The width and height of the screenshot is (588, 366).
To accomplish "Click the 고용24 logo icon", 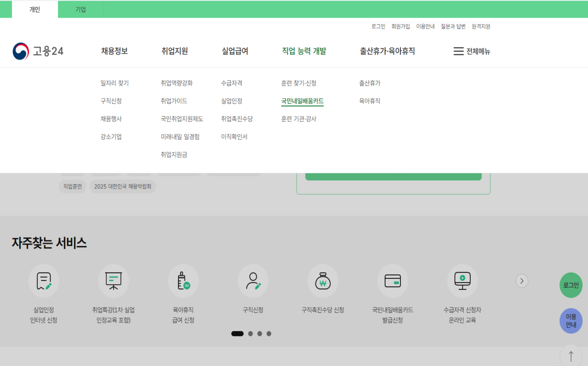I will 21,51.
